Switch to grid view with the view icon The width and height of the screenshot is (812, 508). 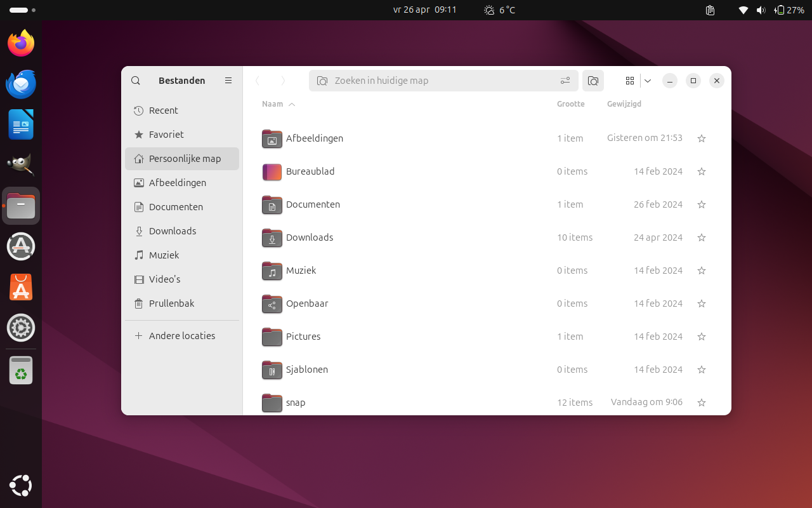pos(630,81)
